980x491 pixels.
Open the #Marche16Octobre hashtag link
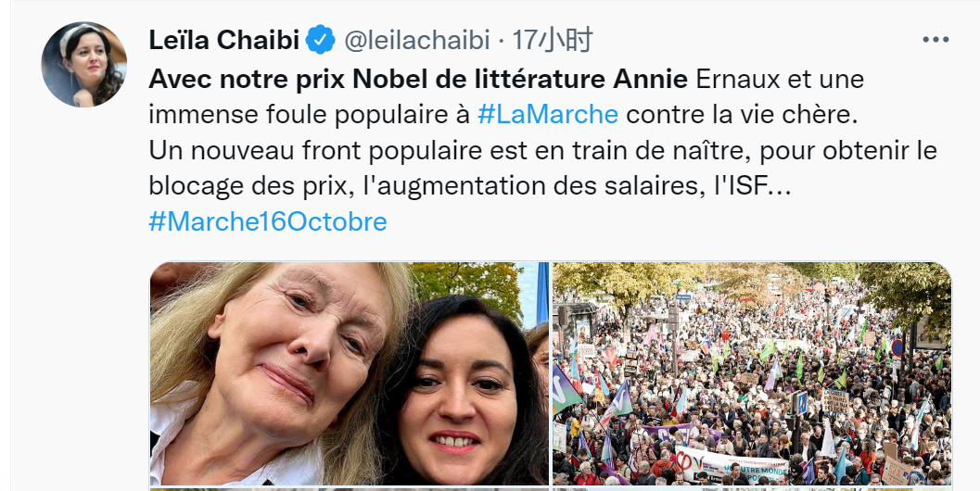(x=268, y=221)
